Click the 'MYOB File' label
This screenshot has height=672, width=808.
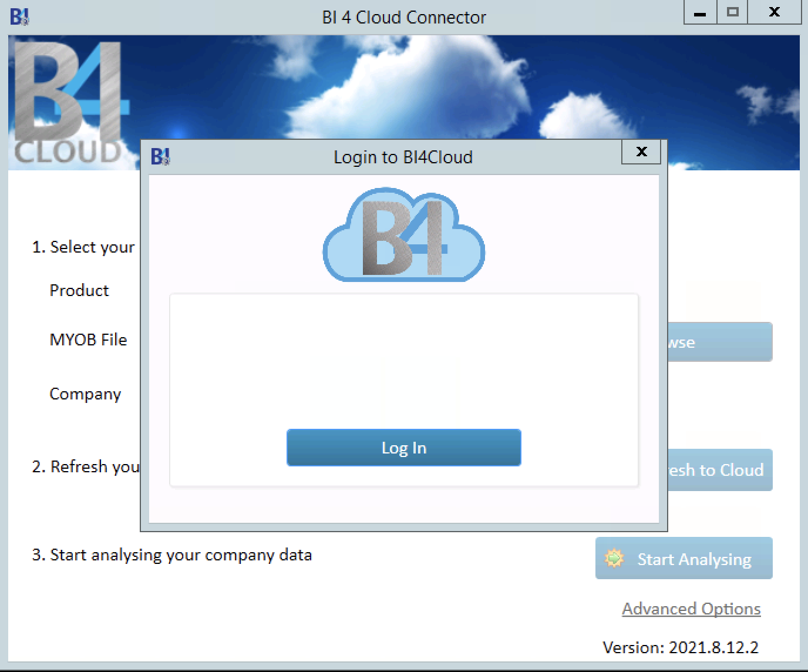(88, 340)
